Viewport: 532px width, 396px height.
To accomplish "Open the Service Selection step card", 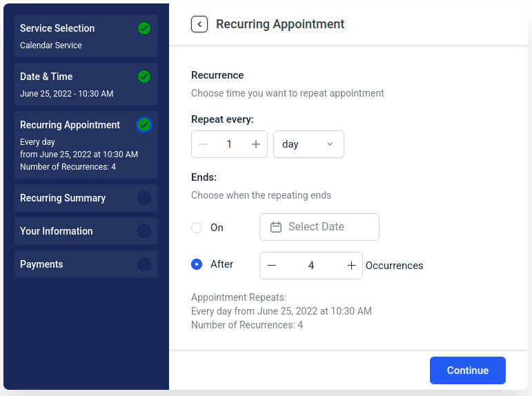I will [x=86, y=36].
